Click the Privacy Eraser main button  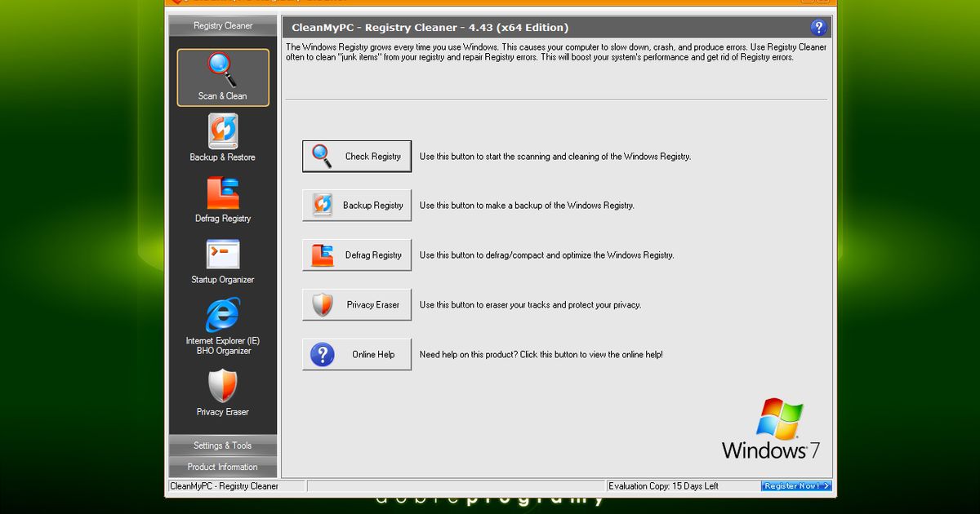pos(357,305)
